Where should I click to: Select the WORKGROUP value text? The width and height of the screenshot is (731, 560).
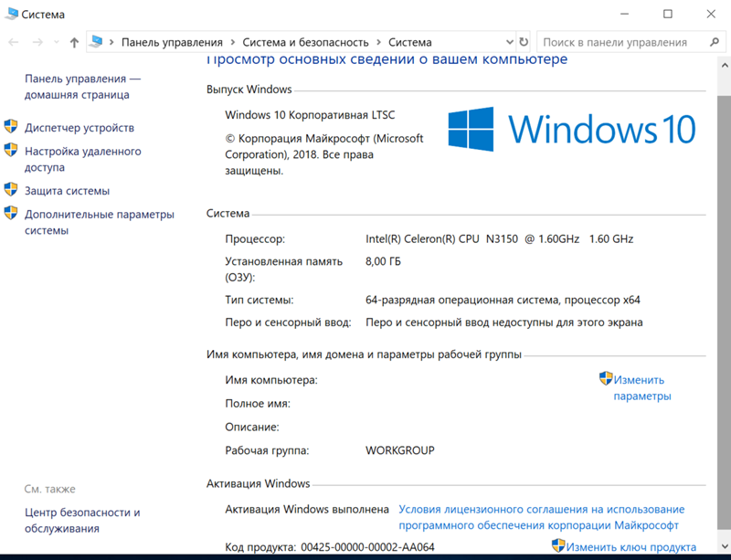[400, 451]
